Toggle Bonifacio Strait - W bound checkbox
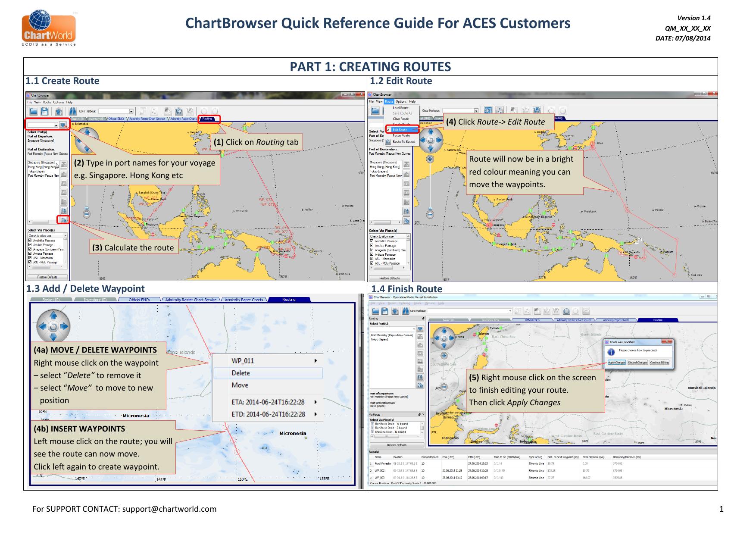Screen dimensions: 756x535 (372, 423)
